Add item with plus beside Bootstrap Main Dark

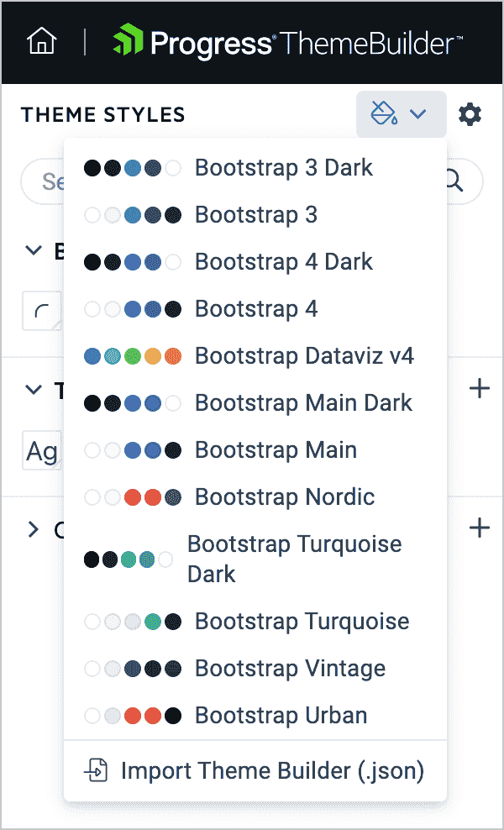[x=480, y=389]
